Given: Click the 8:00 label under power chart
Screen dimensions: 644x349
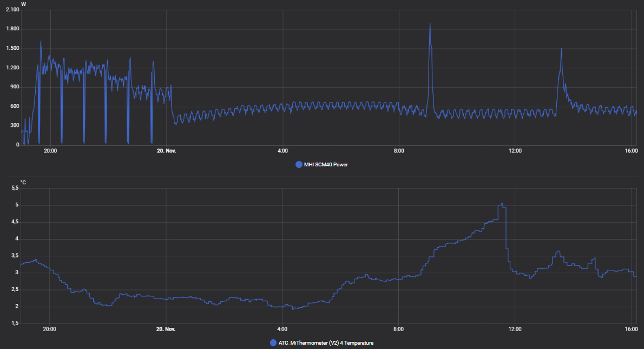Looking at the screenshot, I should pyautogui.click(x=398, y=151).
